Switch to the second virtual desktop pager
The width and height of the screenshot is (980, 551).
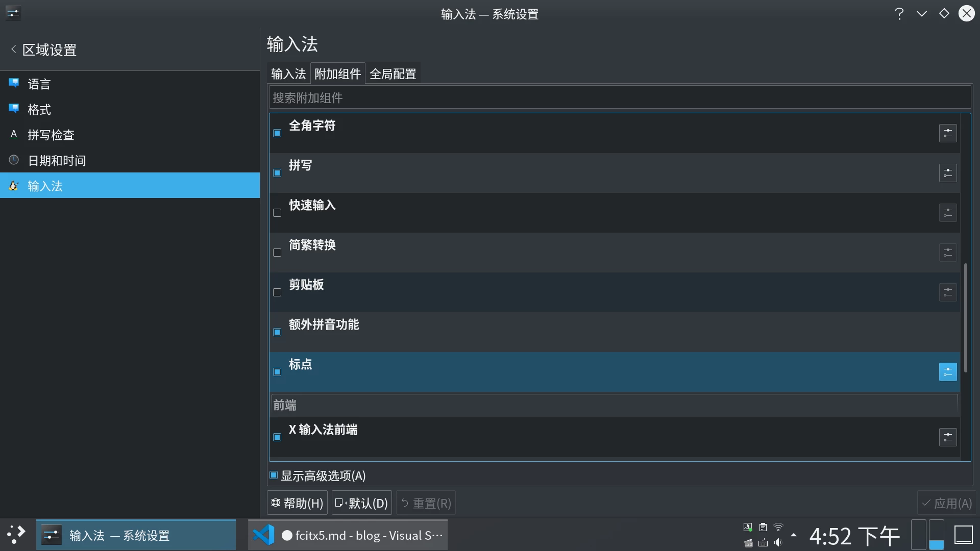(936, 535)
